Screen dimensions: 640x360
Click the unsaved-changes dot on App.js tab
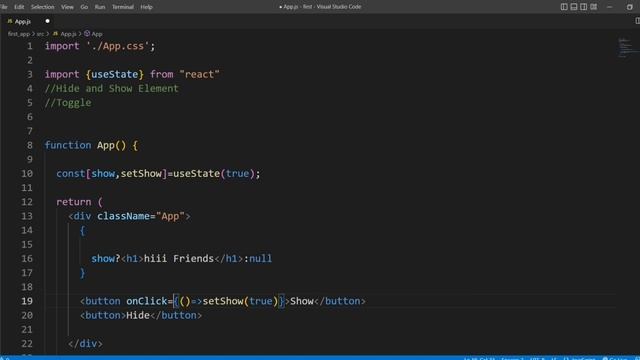[x=47, y=21]
